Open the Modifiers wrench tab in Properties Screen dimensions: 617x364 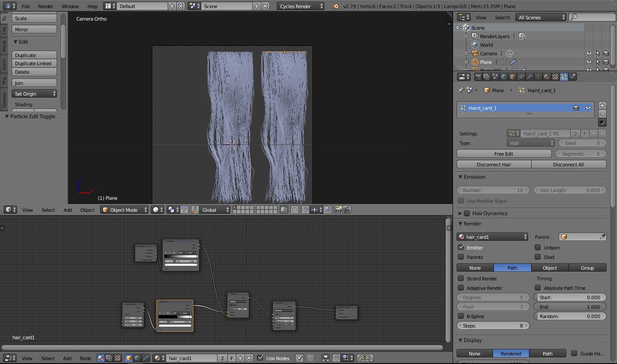[x=529, y=77]
